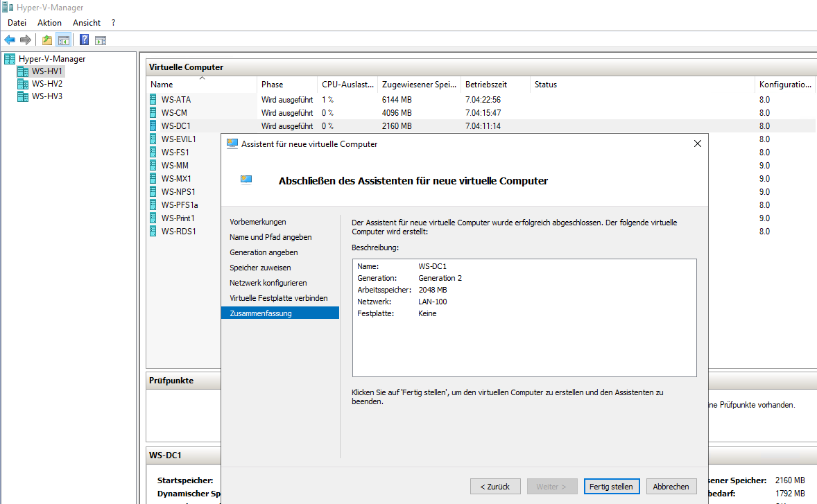Select the WS-CM row name
The width and height of the screenshot is (817, 504).
(174, 112)
